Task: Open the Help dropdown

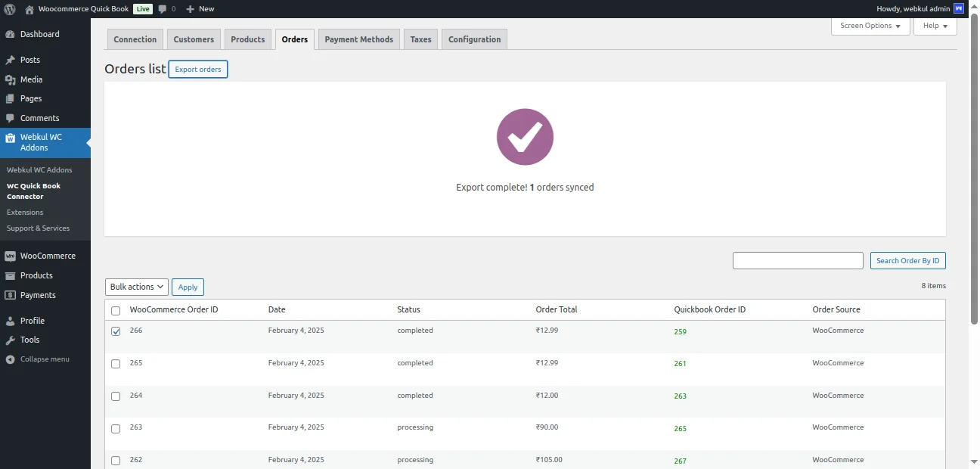Action: (935, 26)
